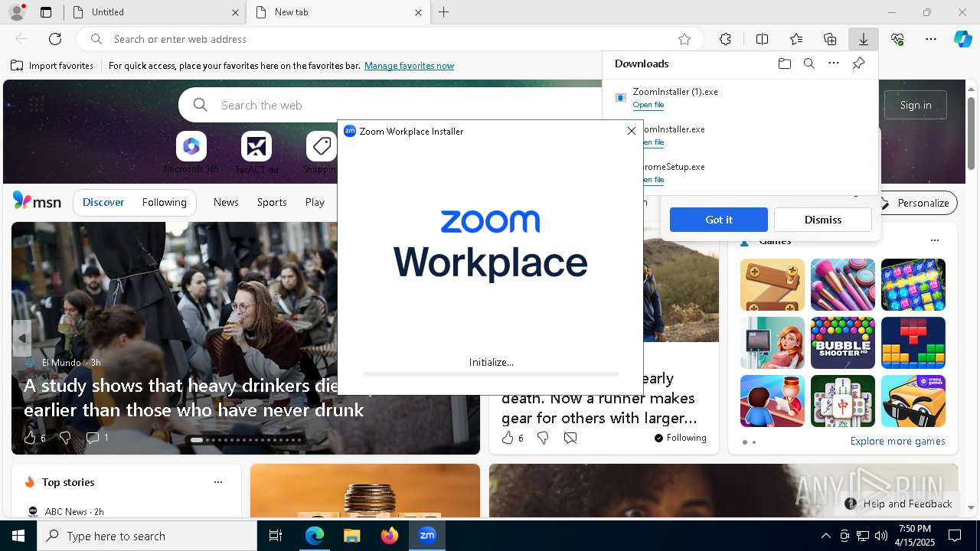Open the News menu item
The image size is (980, 551).
(x=226, y=202)
